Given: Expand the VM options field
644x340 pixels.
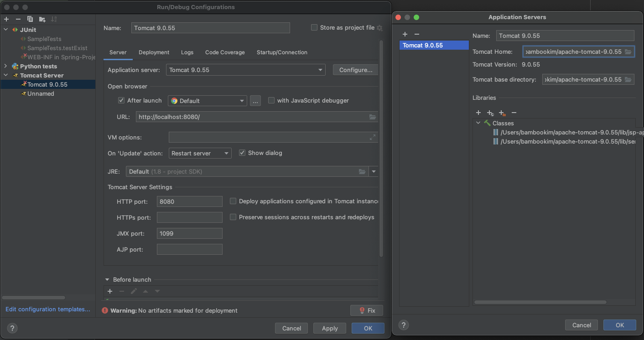Looking at the screenshot, I should (x=372, y=137).
